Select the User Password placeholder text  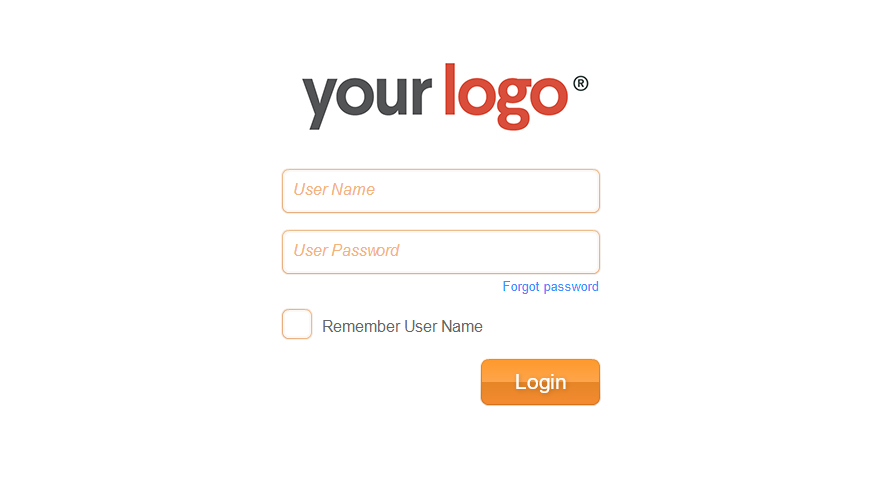pyautogui.click(x=346, y=250)
